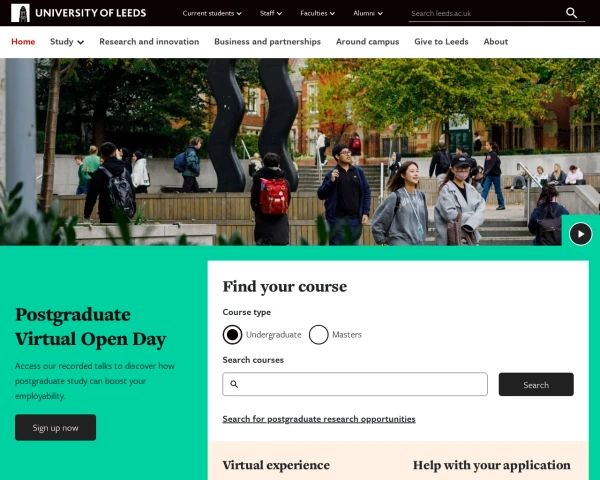600x480 pixels.
Task: Open Research and innovation page
Action: pyautogui.click(x=149, y=42)
